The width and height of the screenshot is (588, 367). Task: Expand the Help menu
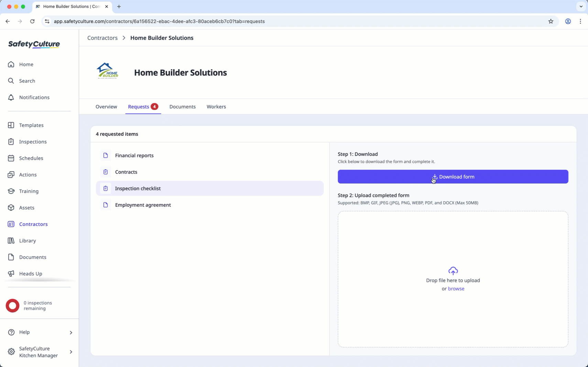coord(40,332)
